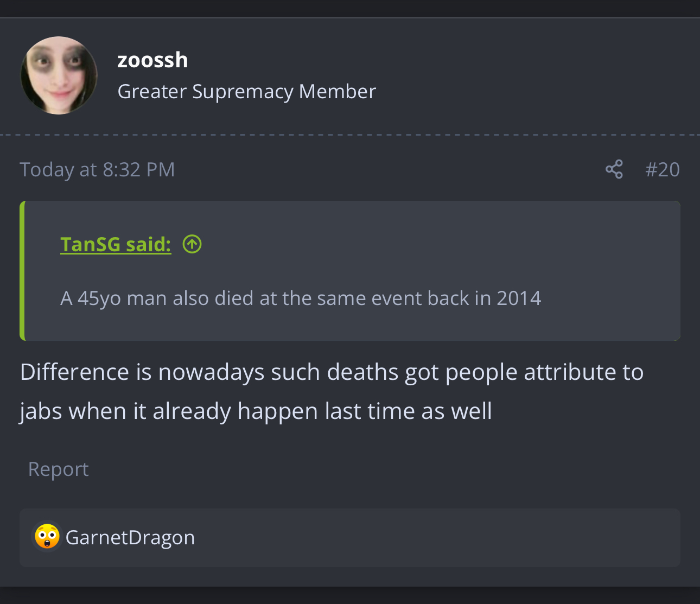The image size is (700, 604).
Task: Click the word "2014" in the quote
Action: [x=519, y=298]
